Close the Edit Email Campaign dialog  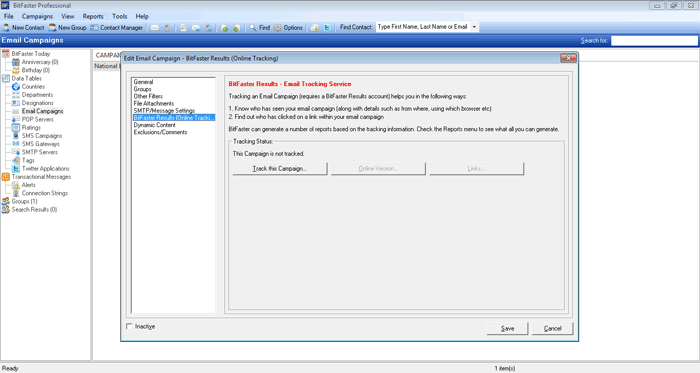pyautogui.click(x=568, y=58)
